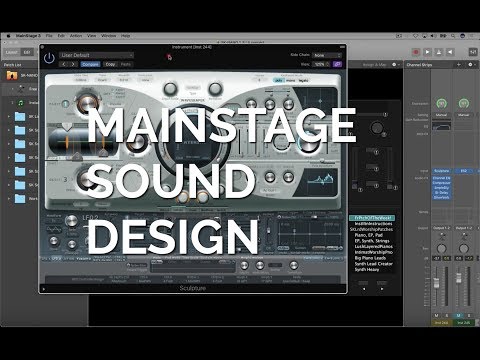Click workspace previous patch arrow
The image size is (480, 360).
[364, 289]
